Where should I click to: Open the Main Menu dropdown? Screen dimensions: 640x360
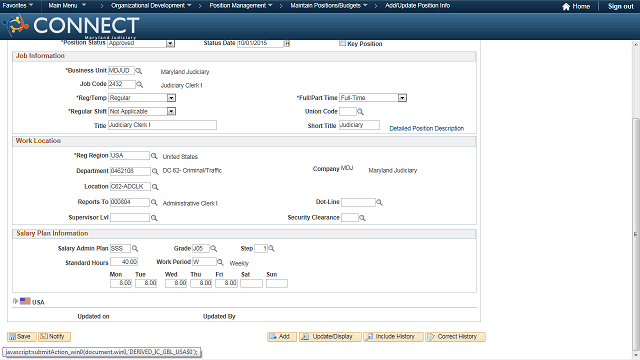pos(67,6)
